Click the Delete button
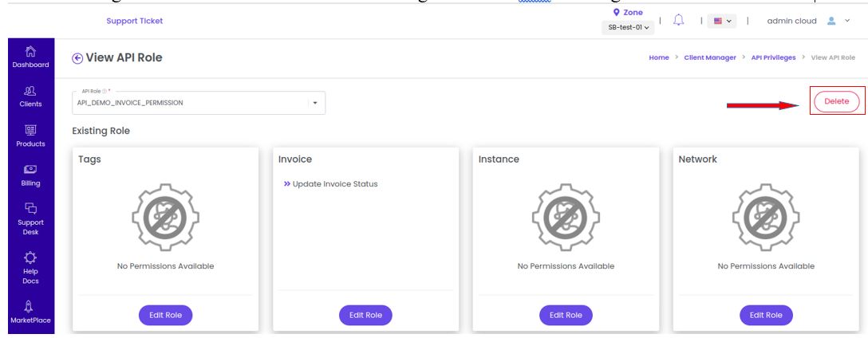The height and width of the screenshot is (338, 868). point(836,101)
